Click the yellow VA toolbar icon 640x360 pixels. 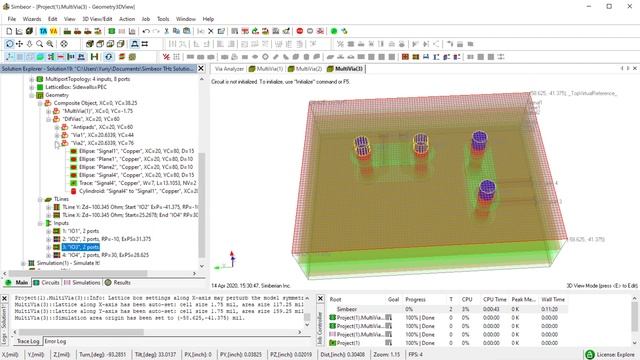53,31
